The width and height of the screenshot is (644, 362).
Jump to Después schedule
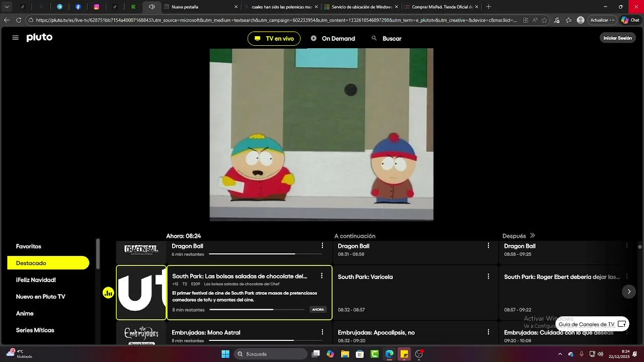pyautogui.click(x=519, y=236)
